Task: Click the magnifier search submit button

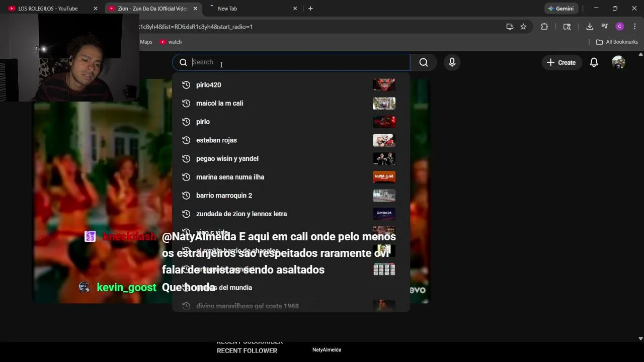Action: click(x=424, y=62)
